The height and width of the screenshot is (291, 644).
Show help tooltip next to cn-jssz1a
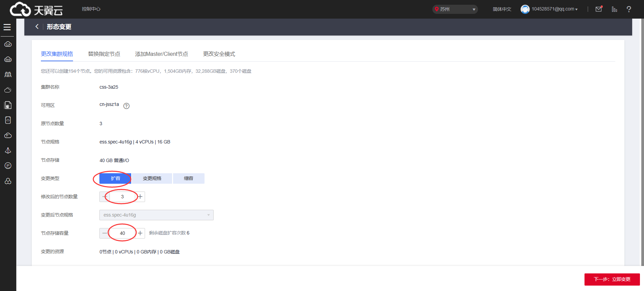point(126,106)
